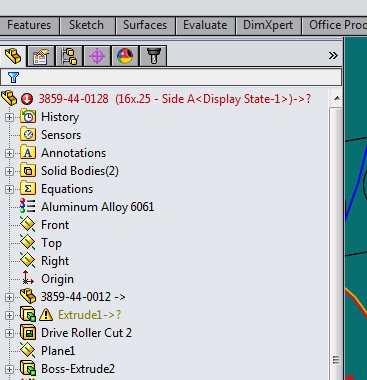Select the Extrude1->? feature name
This screenshot has width=367, height=380.
(x=89, y=315)
